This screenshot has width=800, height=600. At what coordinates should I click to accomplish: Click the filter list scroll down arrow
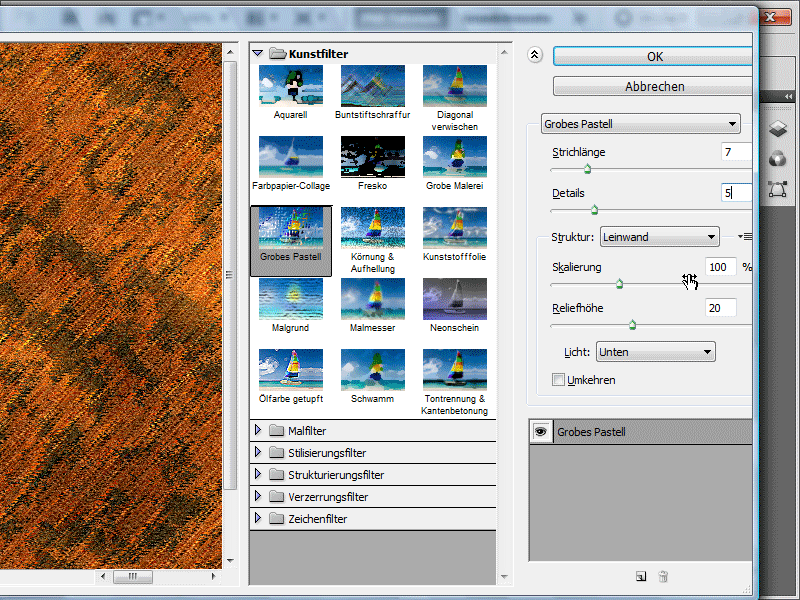504,577
